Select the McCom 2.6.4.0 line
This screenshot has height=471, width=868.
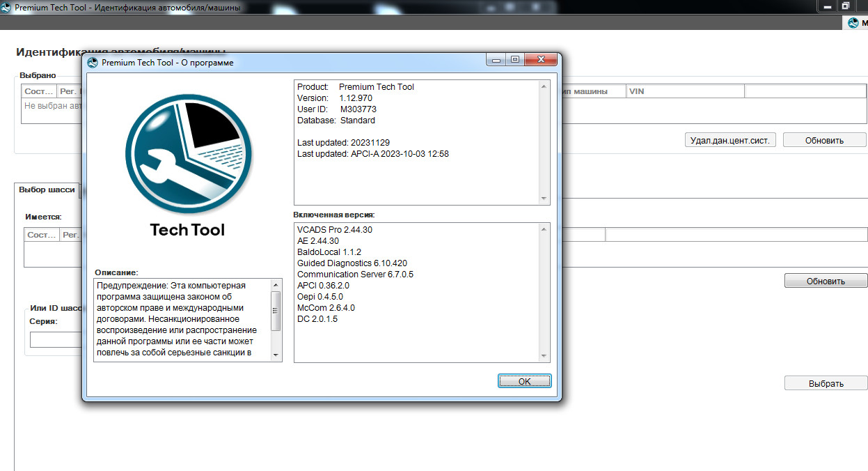[x=326, y=307]
